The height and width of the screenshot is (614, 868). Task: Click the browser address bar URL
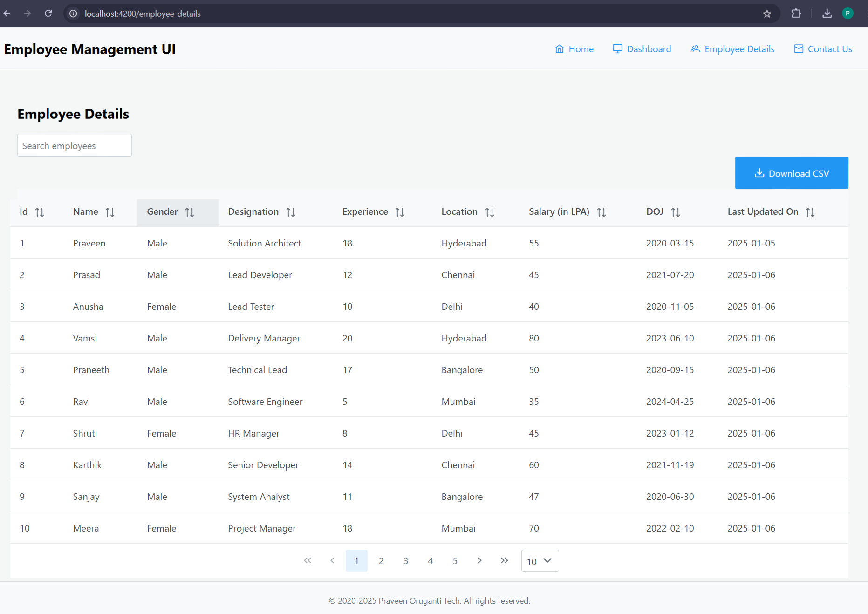pos(143,14)
